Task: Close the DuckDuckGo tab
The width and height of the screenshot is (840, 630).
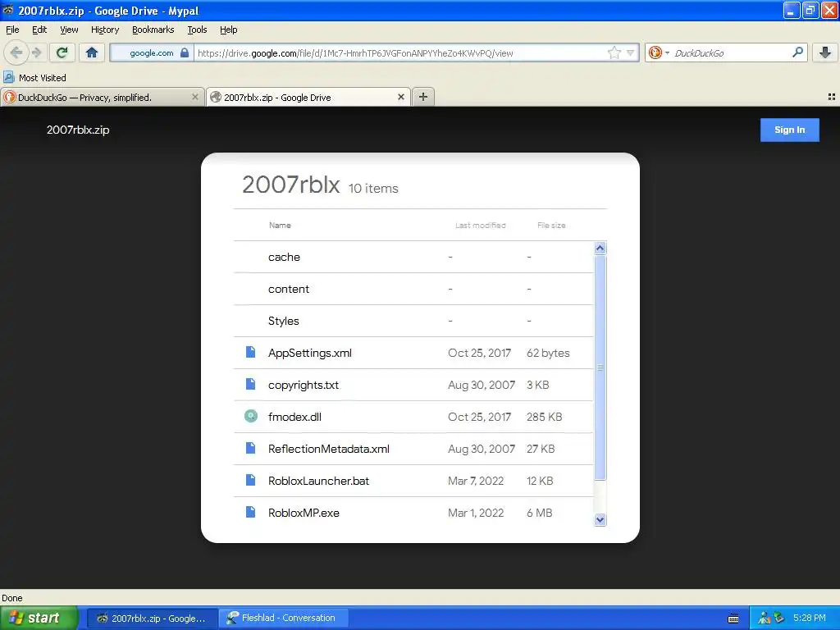Action: pyautogui.click(x=195, y=97)
